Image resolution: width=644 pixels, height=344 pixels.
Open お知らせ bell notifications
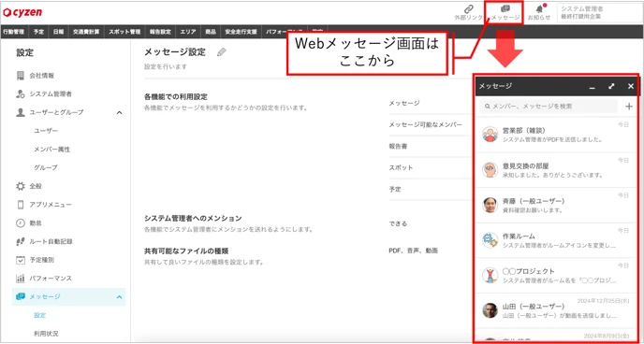click(x=539, y=13)
